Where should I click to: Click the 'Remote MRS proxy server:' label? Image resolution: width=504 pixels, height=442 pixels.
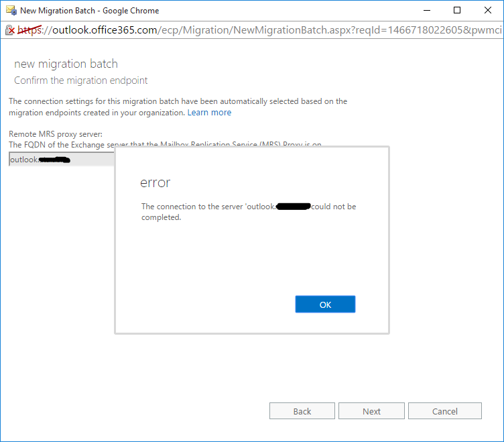(56, 134)
